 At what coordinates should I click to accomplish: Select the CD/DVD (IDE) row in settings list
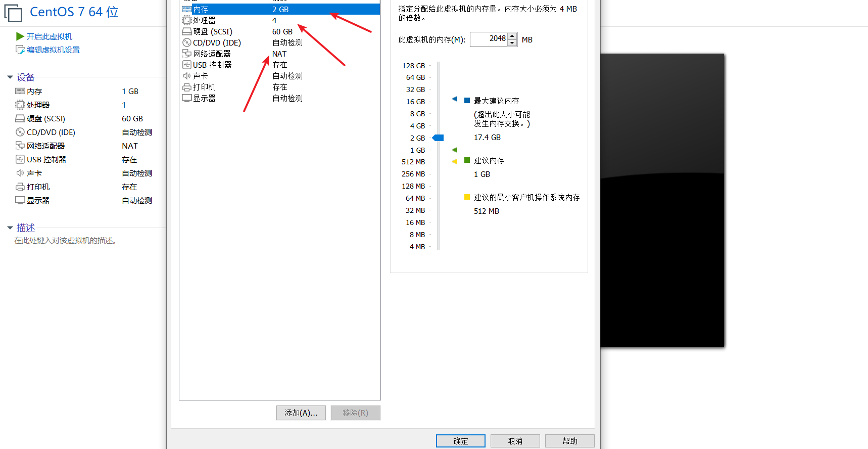(280, 42)
